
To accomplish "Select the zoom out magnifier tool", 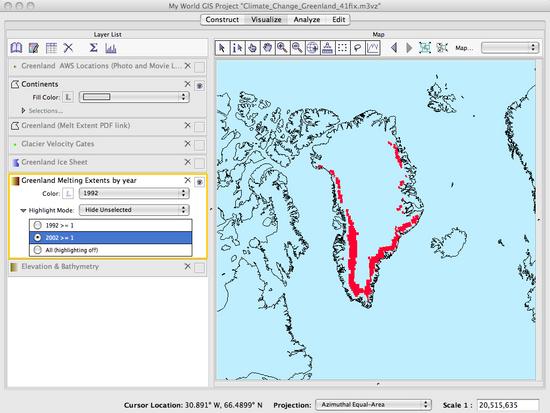I will coord(297,48).
